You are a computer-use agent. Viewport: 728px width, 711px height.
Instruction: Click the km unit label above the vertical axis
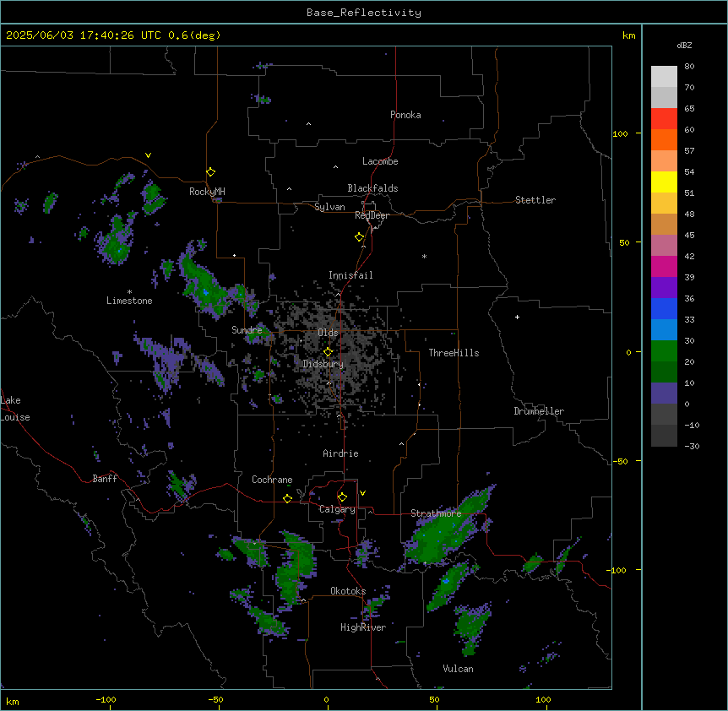click(x=629, y=35)
